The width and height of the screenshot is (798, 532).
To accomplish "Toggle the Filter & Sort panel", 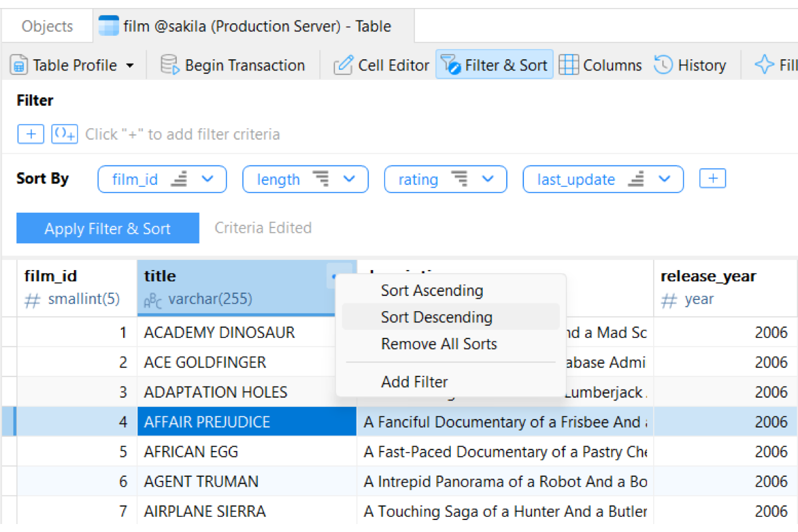I will coord(494,65).
